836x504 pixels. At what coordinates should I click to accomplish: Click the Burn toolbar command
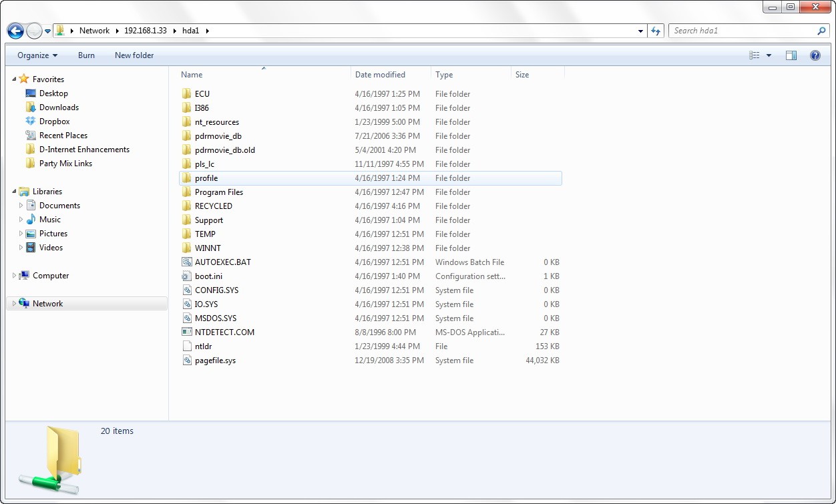[86, 55]
